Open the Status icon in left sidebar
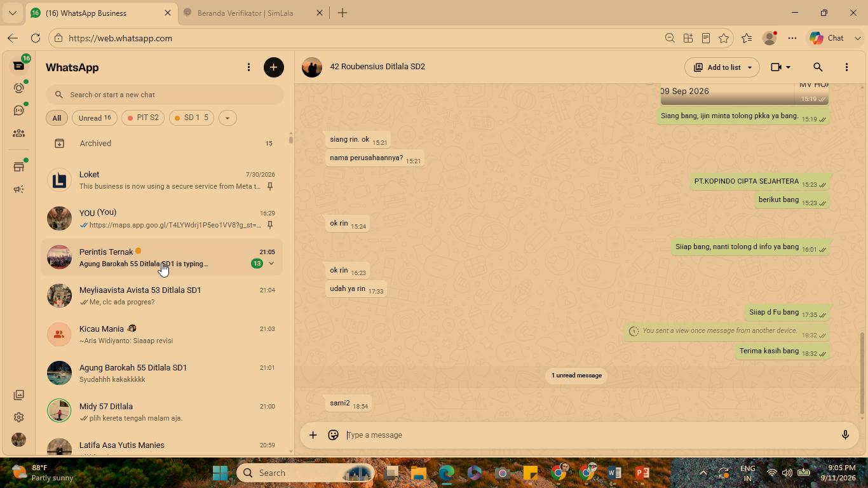Image resolution: width=868 pixels, height=488 pixels. coord(18,88)
